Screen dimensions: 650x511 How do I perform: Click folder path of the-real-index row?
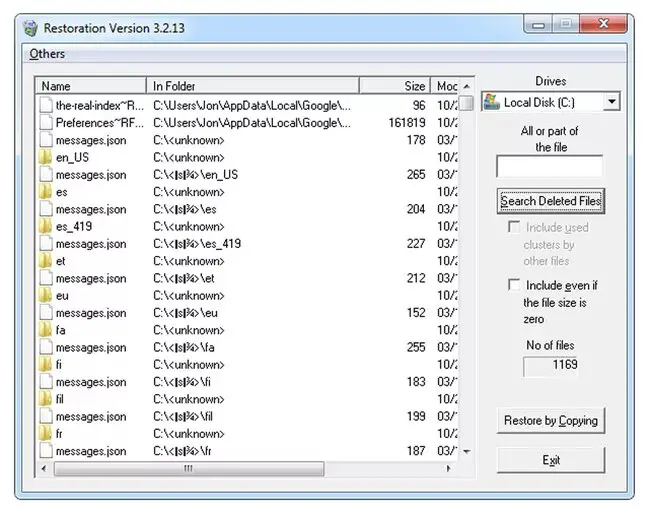(252, 106)
